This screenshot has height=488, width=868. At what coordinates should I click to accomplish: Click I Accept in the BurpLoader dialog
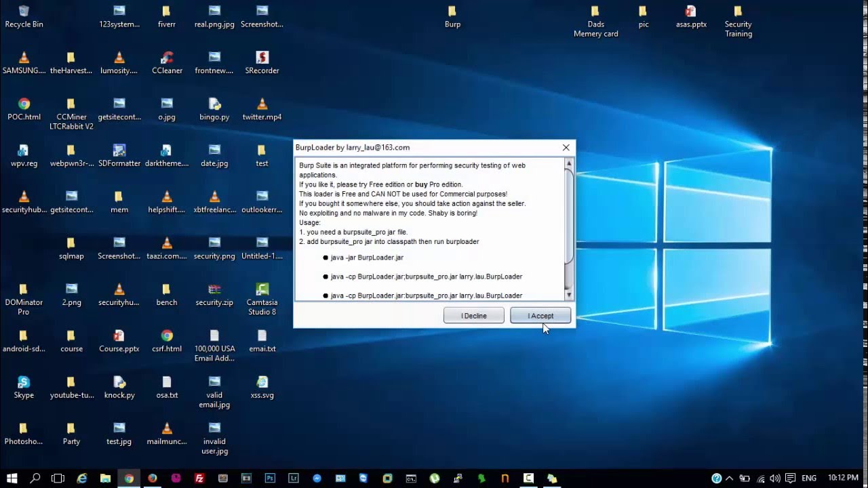pyautogui.click(x=540, y=316)
